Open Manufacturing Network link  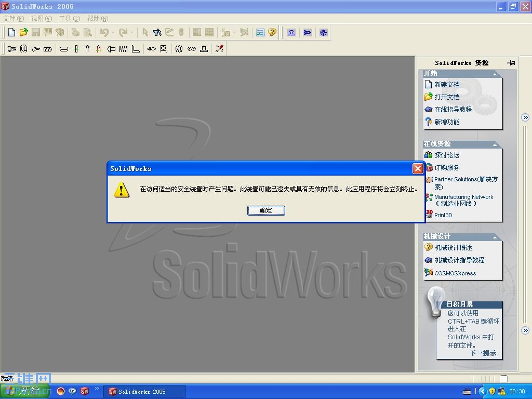(463, 200)
